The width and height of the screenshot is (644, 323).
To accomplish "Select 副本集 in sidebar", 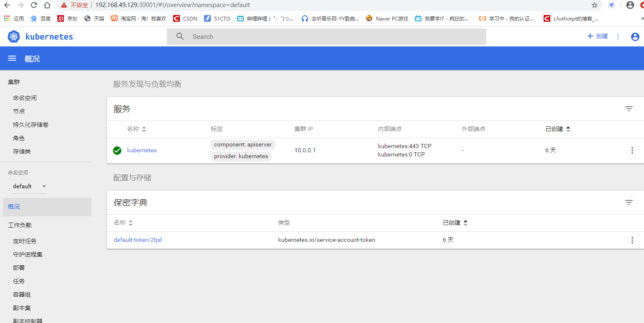I will 22,308.
